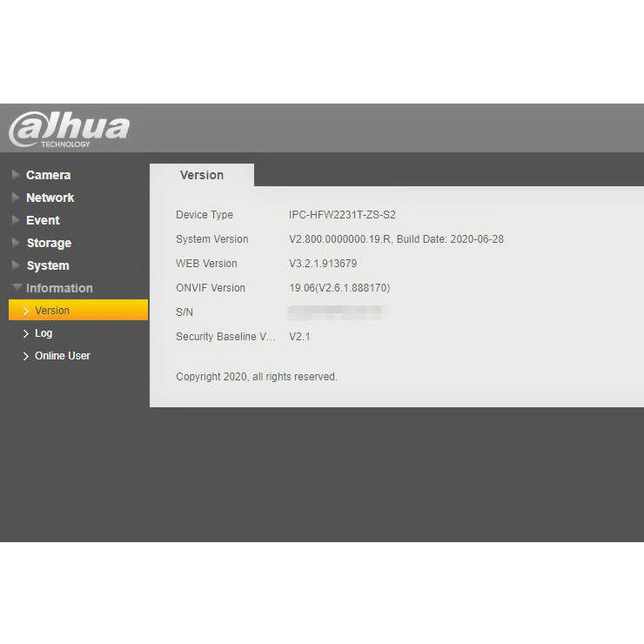
Task: Select Version in the sidebar
Action: (78, 310)
